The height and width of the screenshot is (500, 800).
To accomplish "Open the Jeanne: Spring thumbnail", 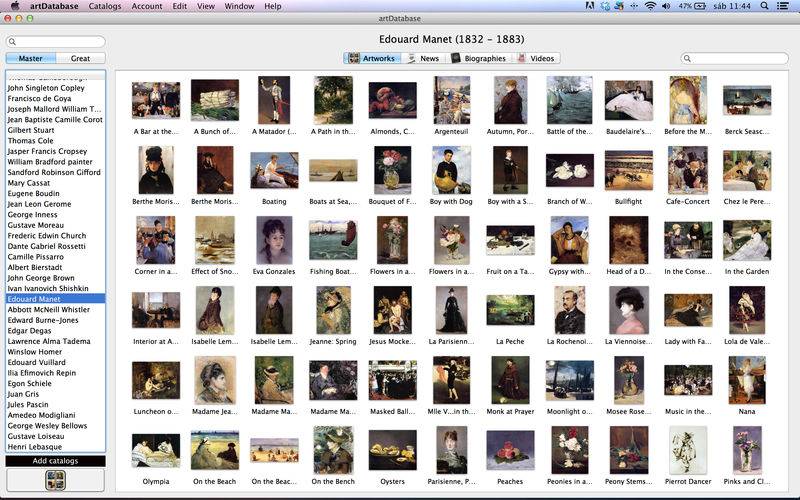I will 333,310.
